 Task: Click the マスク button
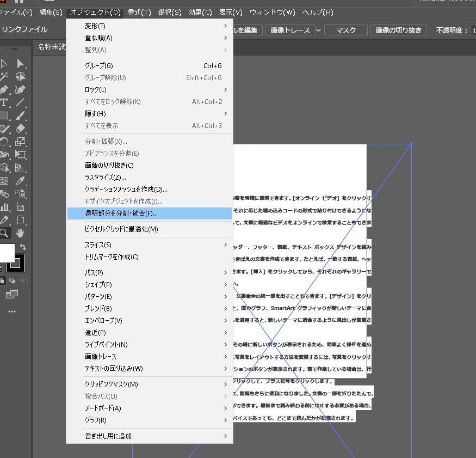[346, 30]
